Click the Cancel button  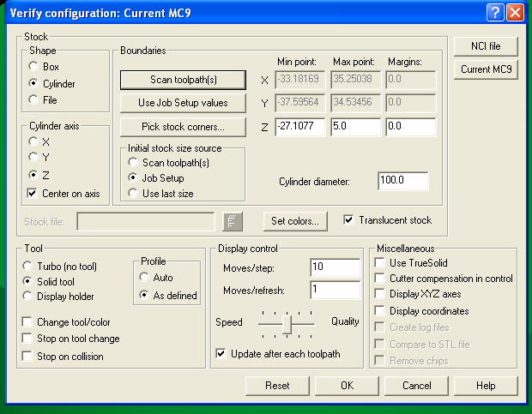coord(417,386)
